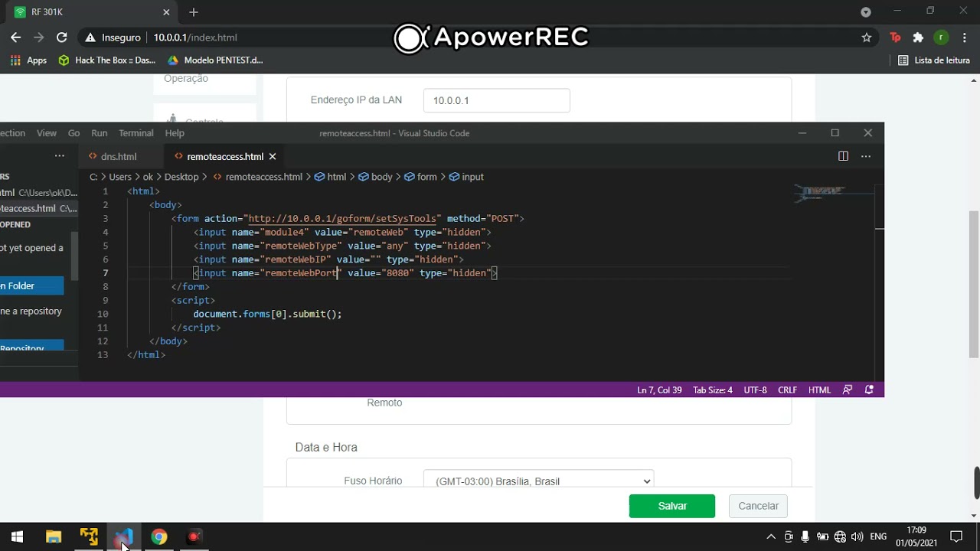
Task: Click the ApowerREC recorder taskbar icon
Action: click(x=194, y=536)
